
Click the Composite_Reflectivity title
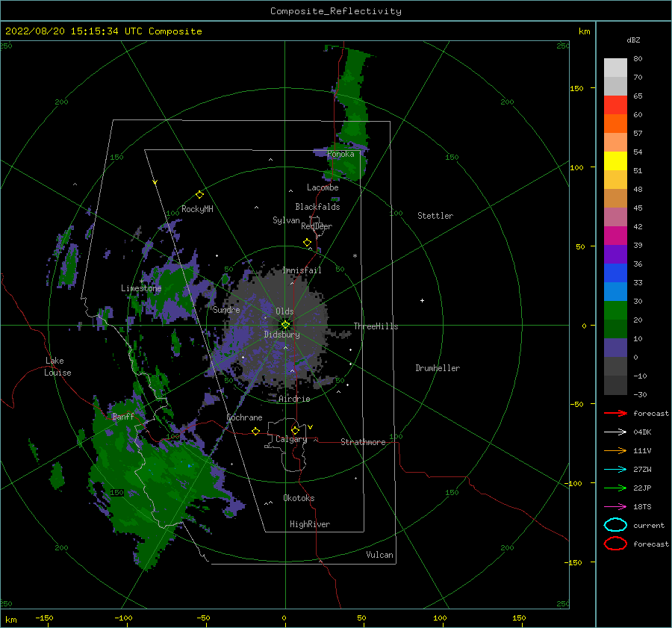click(x=336, y=11)
